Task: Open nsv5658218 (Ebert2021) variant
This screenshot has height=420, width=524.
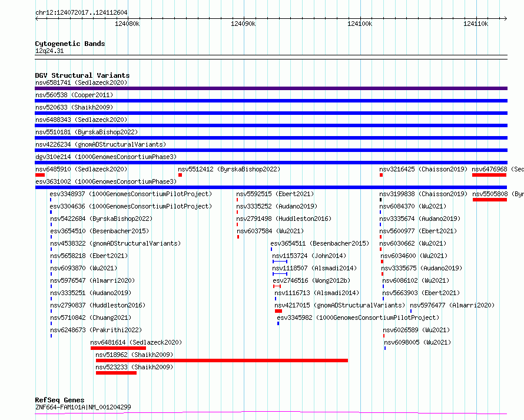Action: pos(89,256)
